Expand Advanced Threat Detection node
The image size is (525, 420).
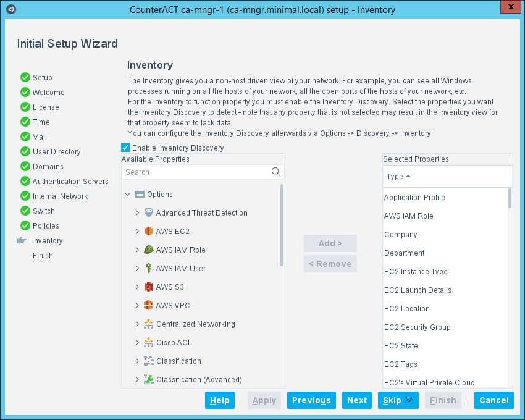(x=137, y=212)
